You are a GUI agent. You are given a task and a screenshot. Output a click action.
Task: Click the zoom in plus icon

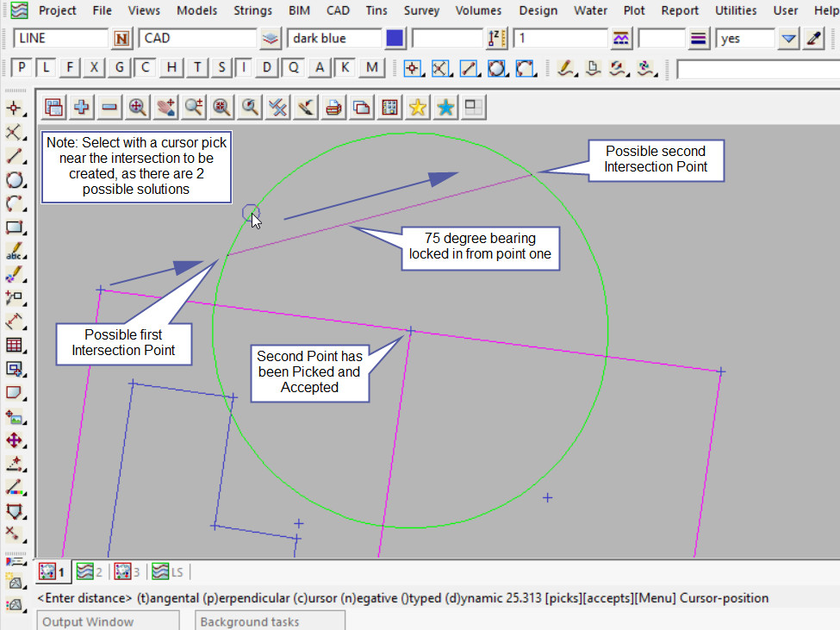[x=82, y=107]
